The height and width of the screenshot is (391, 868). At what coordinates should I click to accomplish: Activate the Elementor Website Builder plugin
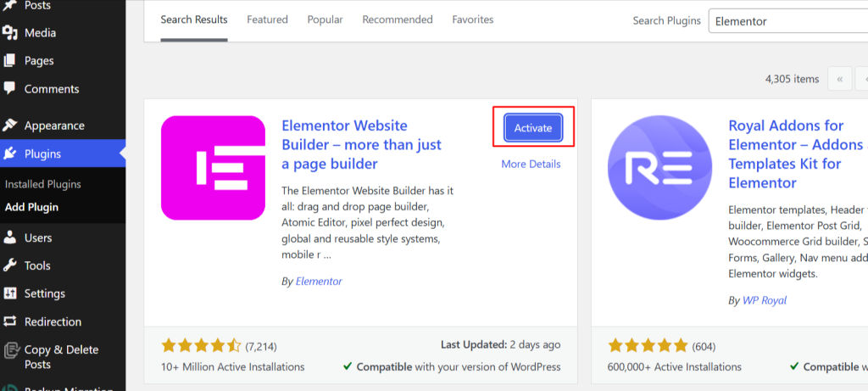tap(533, 128)
